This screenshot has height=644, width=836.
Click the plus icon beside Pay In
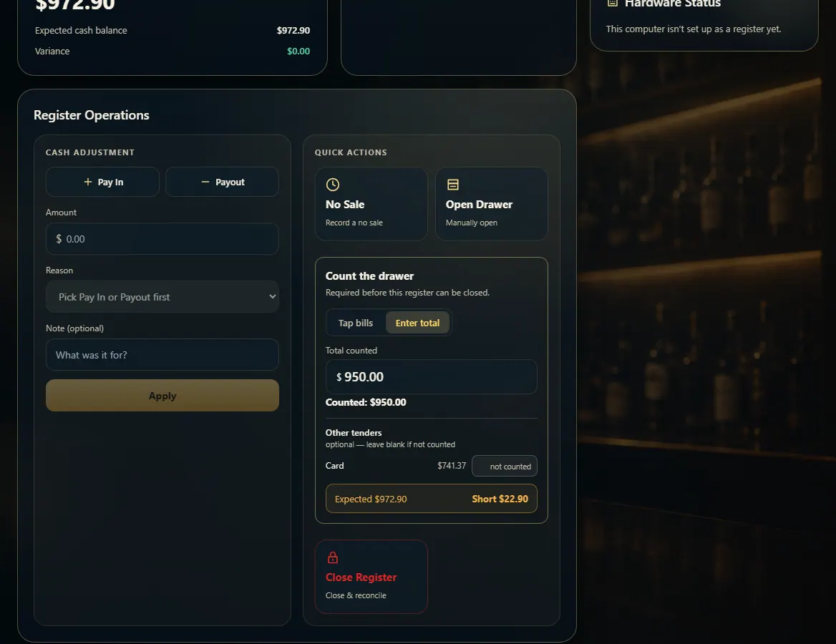point(88,182)
